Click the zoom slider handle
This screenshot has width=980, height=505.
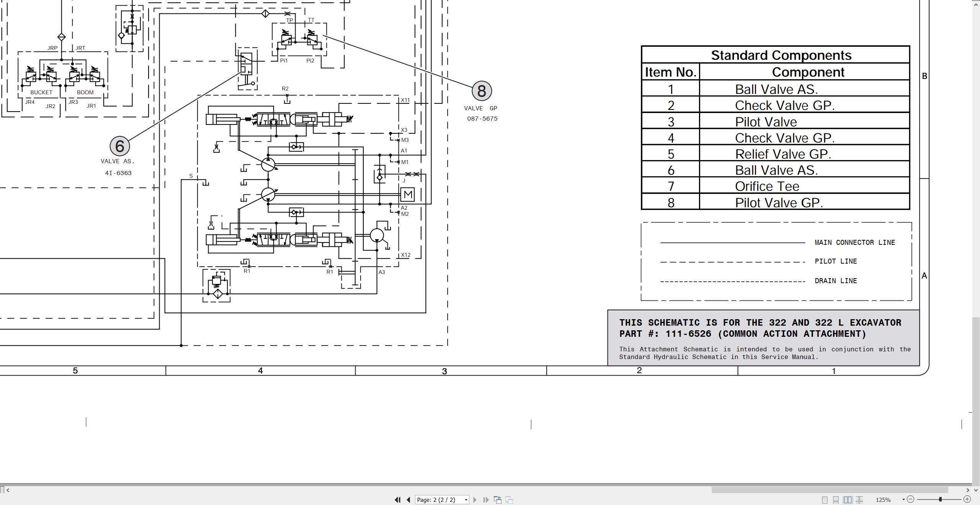click(940, 499)
